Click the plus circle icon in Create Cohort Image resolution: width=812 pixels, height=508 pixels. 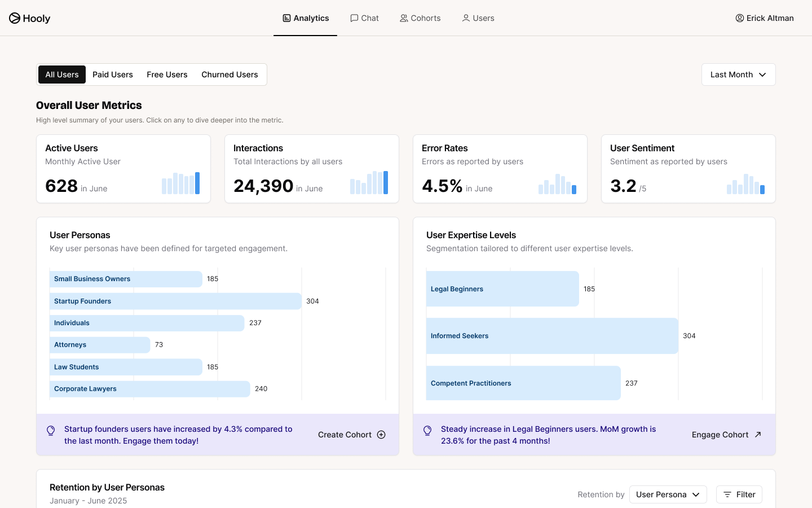pyautogui.click(x=381, y=435)
